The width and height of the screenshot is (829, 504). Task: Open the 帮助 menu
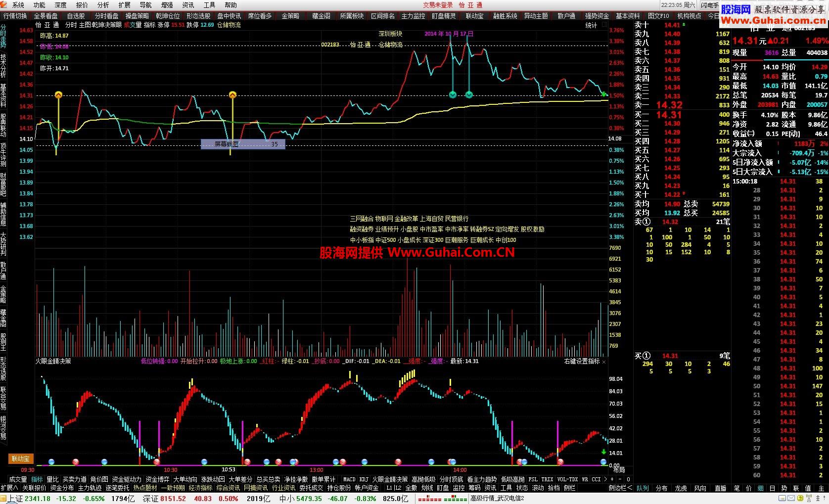[230, 5]
